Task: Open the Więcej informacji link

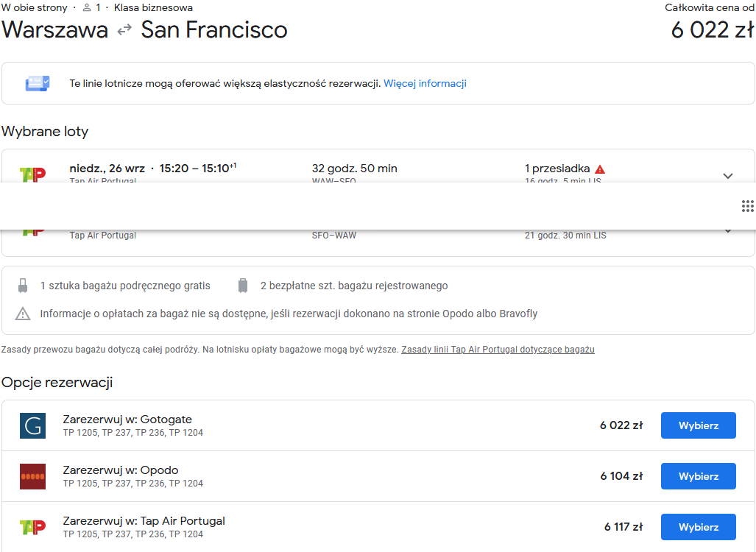Action: pos(425,83)
